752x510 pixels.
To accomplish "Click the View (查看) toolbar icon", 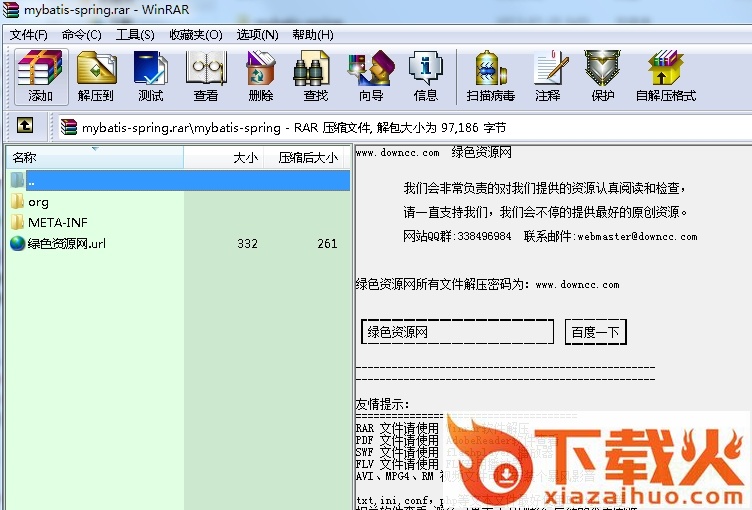I will [x=206, y=76].
